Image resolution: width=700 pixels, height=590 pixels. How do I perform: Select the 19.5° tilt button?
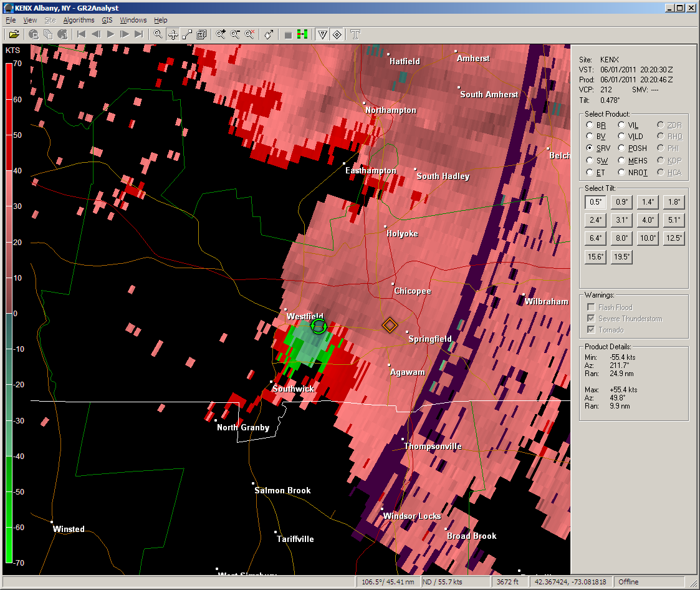pos(621,257)
